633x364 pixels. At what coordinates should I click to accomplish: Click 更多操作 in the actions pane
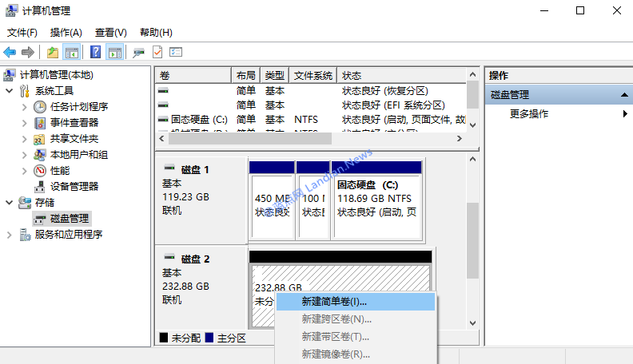click(529, 113)
